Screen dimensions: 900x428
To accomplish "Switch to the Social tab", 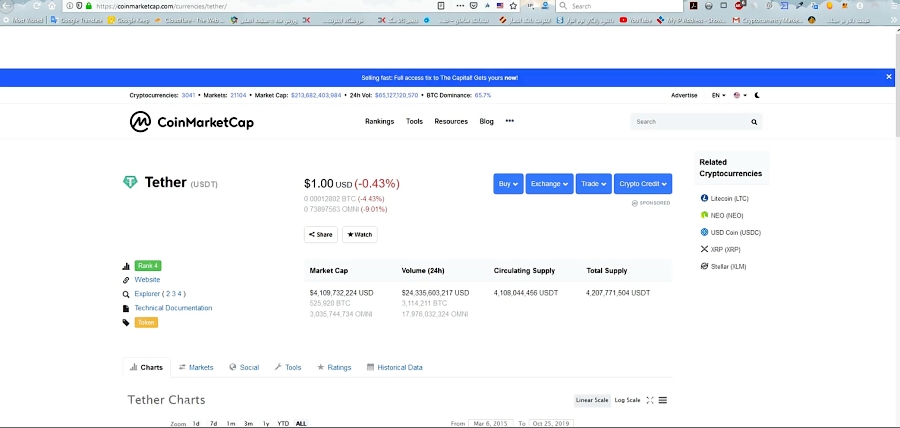I will (244, 368).
